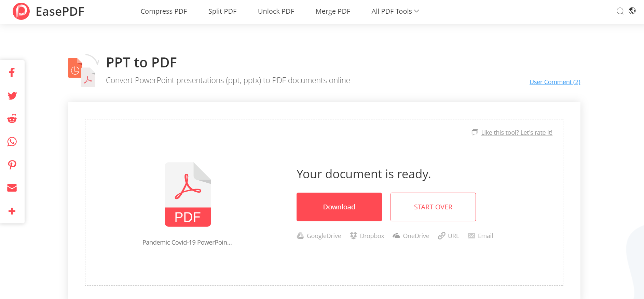Click the START OVER button
Screen dimensions: 644x299
coord(433,207)
